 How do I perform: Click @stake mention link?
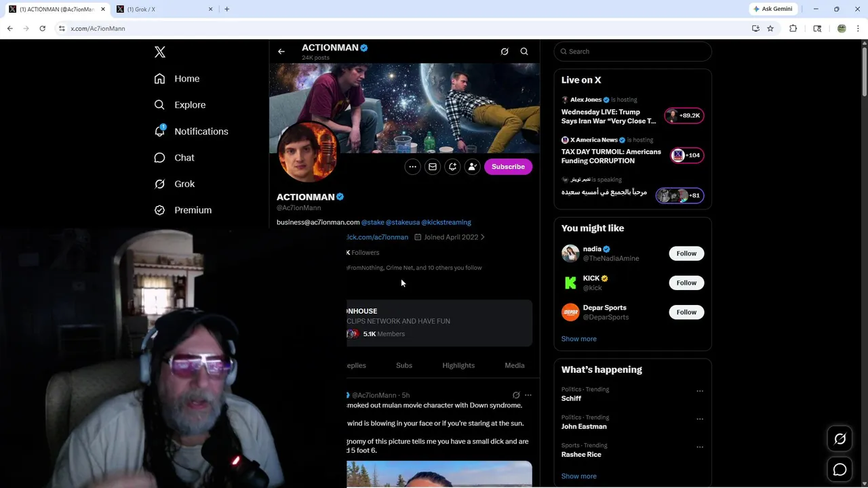pos(372,222)
